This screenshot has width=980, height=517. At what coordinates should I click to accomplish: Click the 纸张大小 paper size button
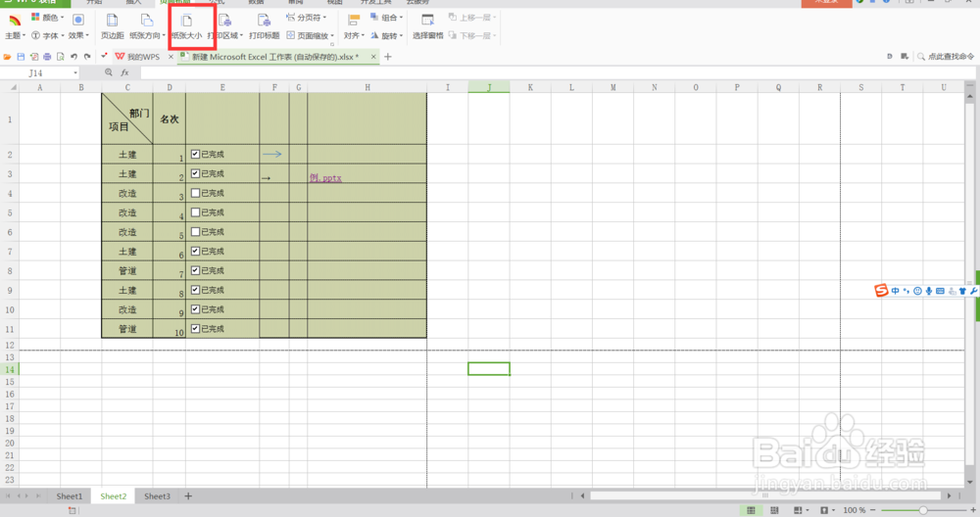tap(186, 26)
